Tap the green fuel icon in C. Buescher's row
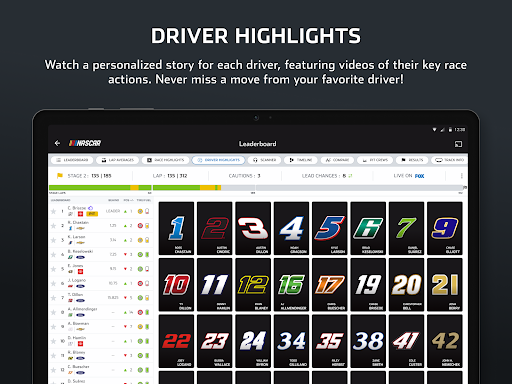This screenshot has width=512, height=384. pyautogui.click(x=147, y=370)
